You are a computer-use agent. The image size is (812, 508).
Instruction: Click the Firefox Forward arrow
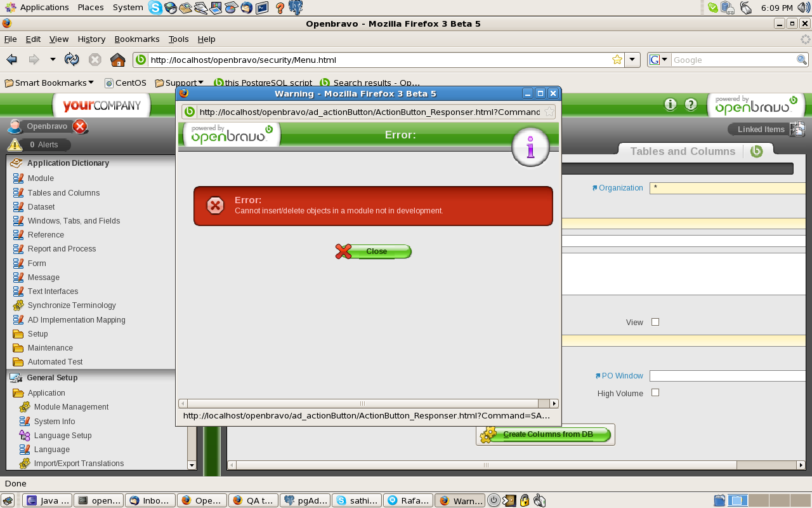point(34,60)
